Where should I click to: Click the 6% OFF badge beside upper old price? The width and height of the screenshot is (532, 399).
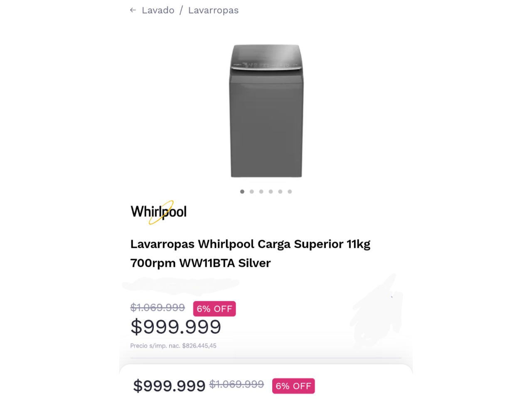[x=214, y=309]
